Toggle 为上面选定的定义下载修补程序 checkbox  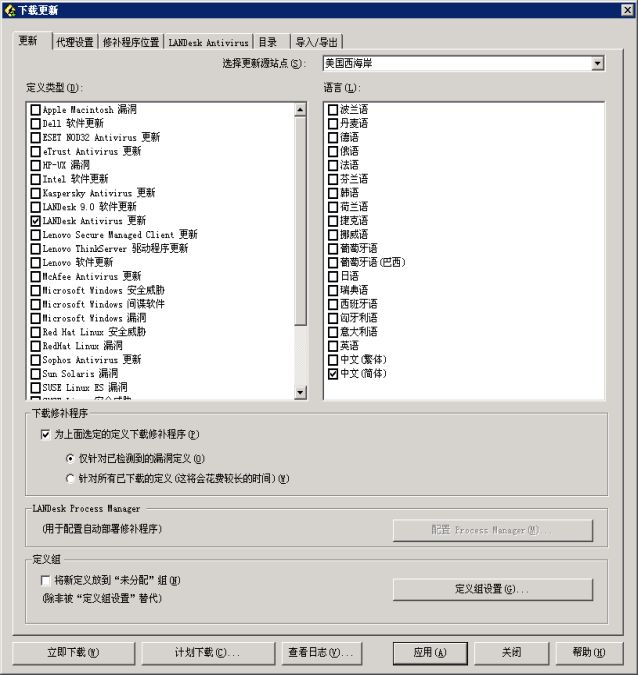click(x=45, y=435)
